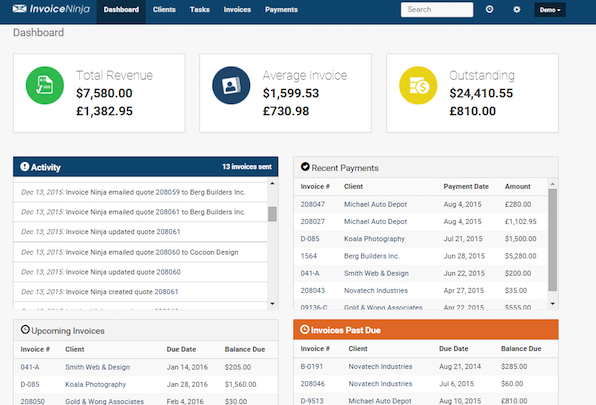Click the Activity panel exclamation icon
Viewport: 596px width, 405px height.
(x=25, y=166)
